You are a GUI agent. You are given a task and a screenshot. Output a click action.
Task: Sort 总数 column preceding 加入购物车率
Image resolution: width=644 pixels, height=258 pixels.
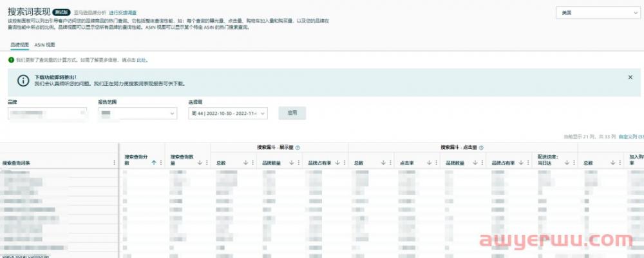[x=614, y=163]
